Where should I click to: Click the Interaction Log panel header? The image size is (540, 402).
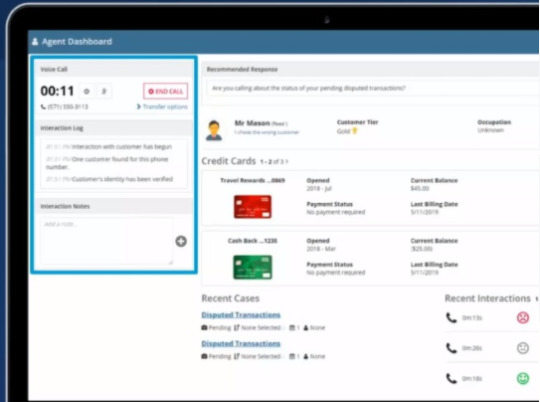click(114, 128)
